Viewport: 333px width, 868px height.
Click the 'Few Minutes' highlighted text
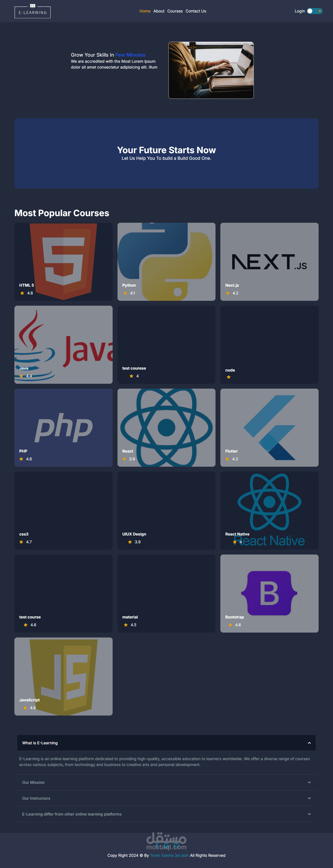coord(130,55)
